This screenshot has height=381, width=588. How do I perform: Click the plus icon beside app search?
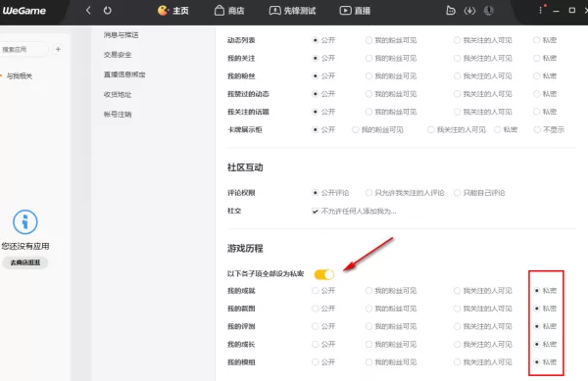58,49
